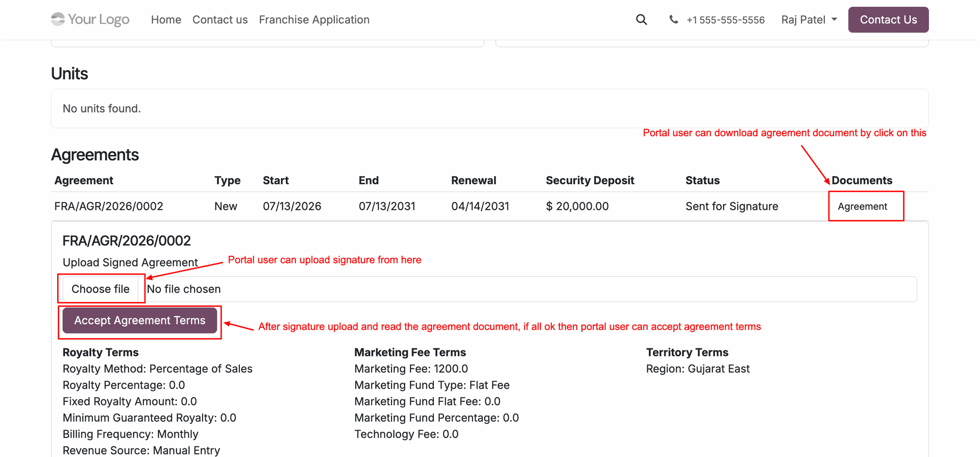Click the Royalty Terms heading
Screen dimensions: 980x457
[101, 352]
